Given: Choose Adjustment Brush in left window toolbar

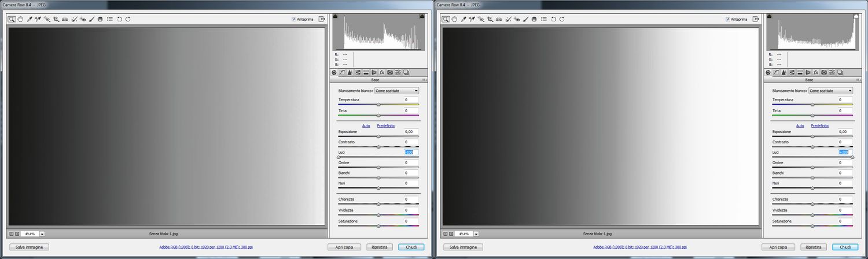Looking at the screenshot, I should click(91, 19).
